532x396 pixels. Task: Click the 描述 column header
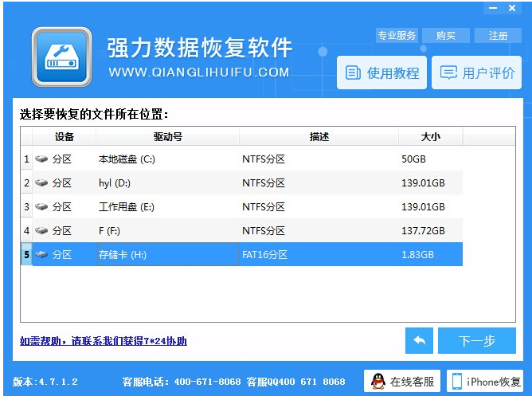coord(319,137)
